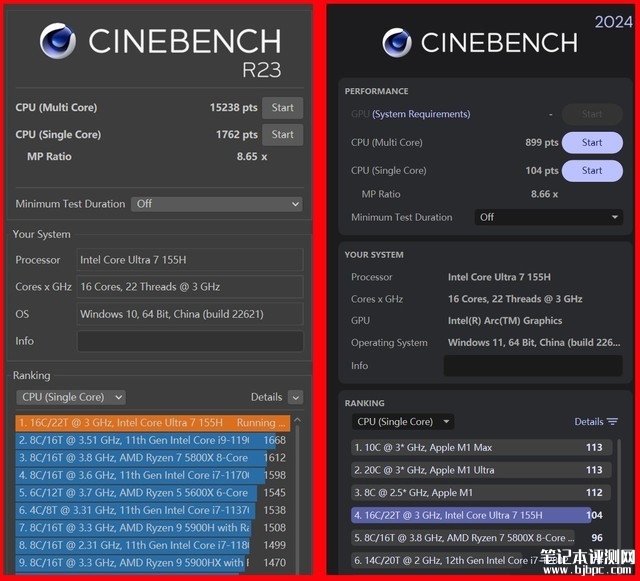
Task: Click the 2024 single core score 104 pts
Action: click(x=542, y=171)
